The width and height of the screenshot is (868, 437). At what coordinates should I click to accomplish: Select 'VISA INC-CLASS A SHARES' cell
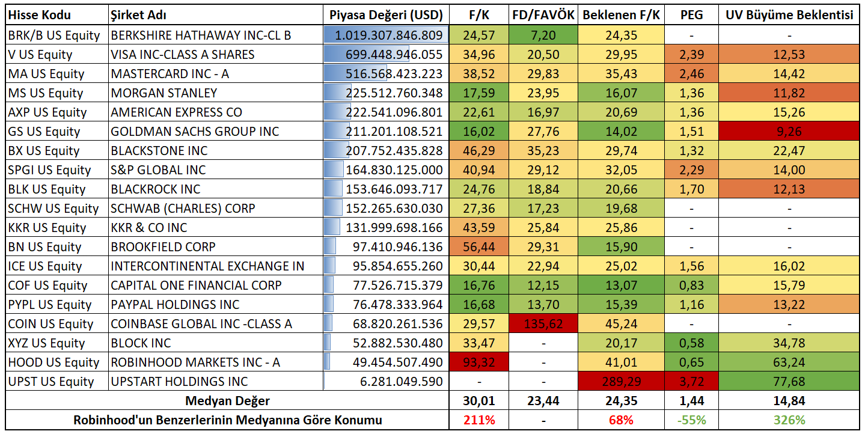tap(216, 54)
